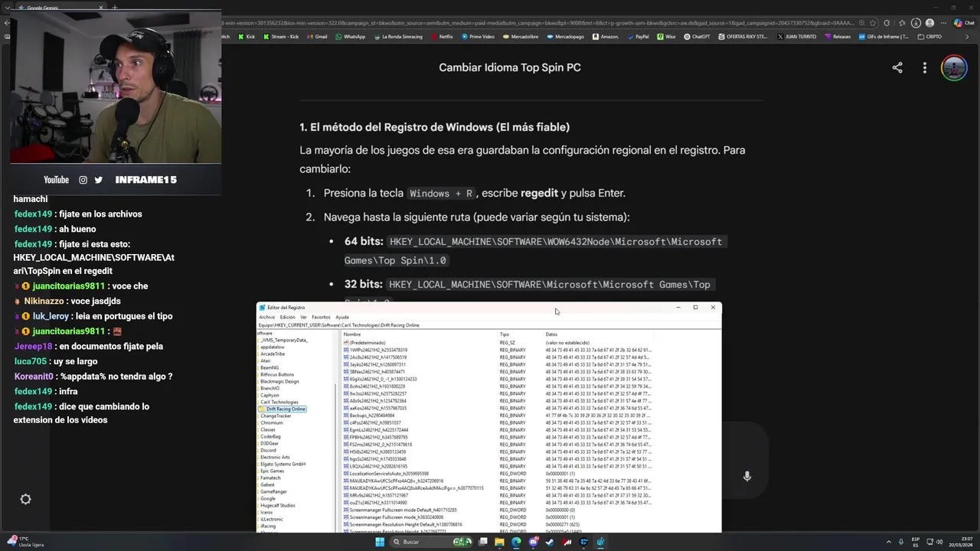
Task: Open the WhatsApp bookmark
Action: click(350, 37)
